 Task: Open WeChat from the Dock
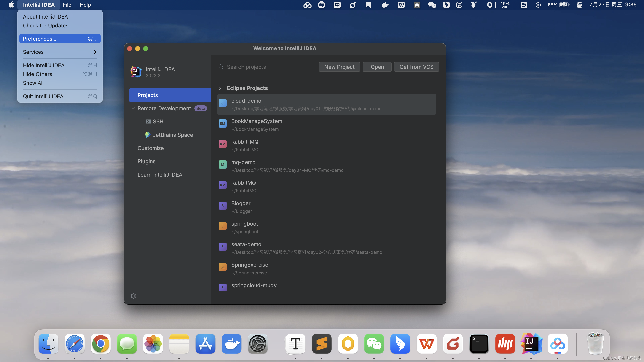tap(374, 344)
